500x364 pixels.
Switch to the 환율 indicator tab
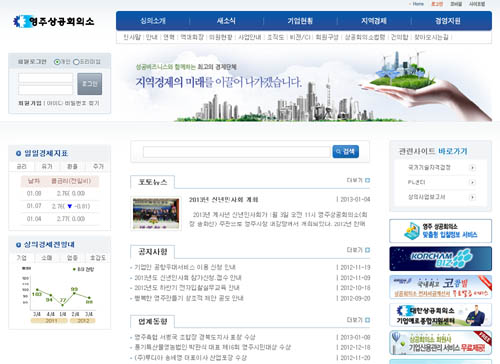click(72, 166)
